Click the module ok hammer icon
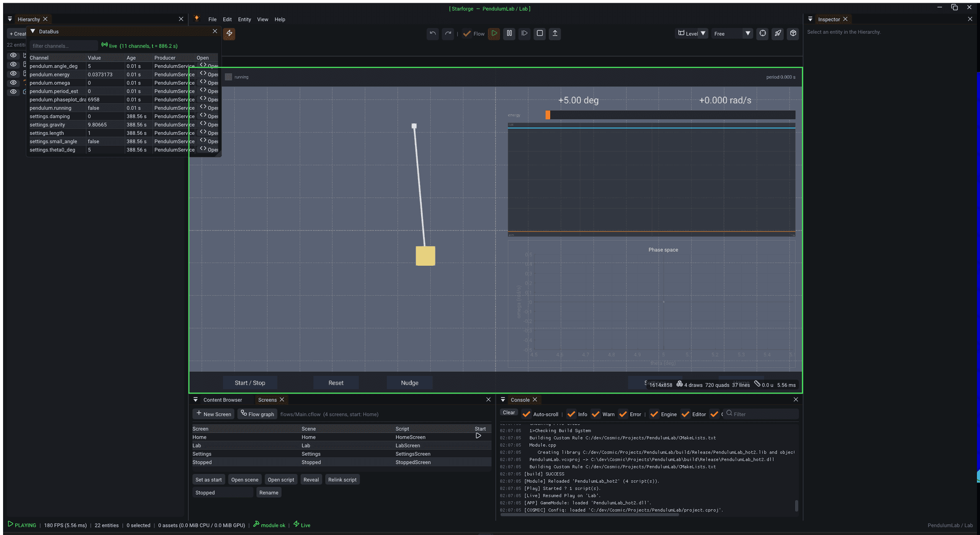 click(256, 524)
